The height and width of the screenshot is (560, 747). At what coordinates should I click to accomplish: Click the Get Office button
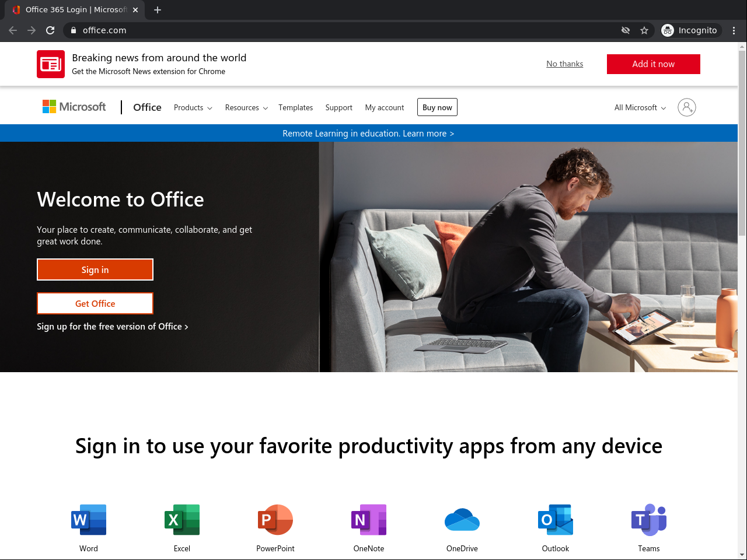pos(95,303)
